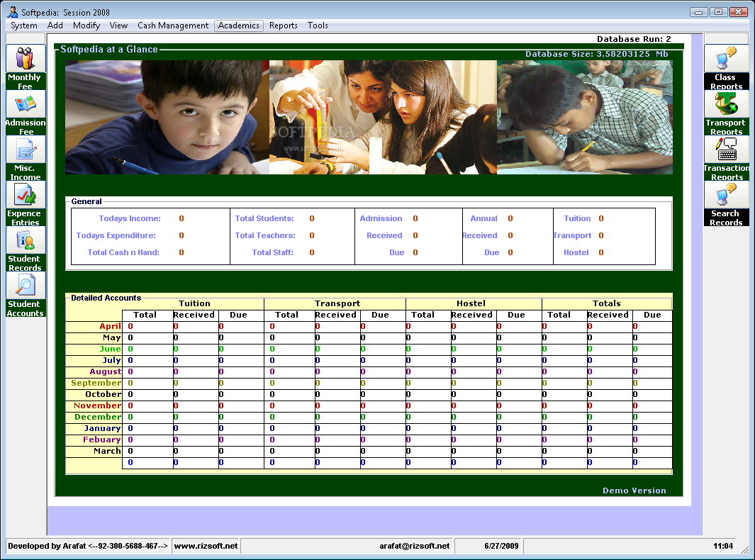Click the Total Cash n Hand label

123,252
